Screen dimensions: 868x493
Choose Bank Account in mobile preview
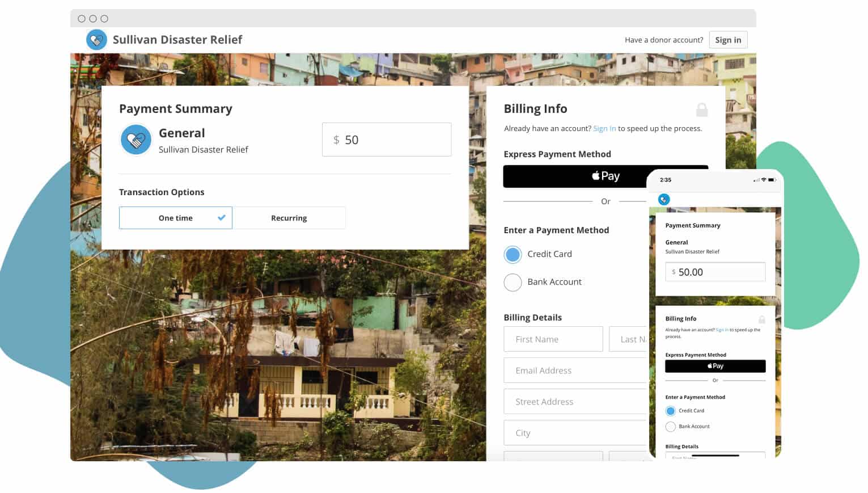(x=671, y=427)
